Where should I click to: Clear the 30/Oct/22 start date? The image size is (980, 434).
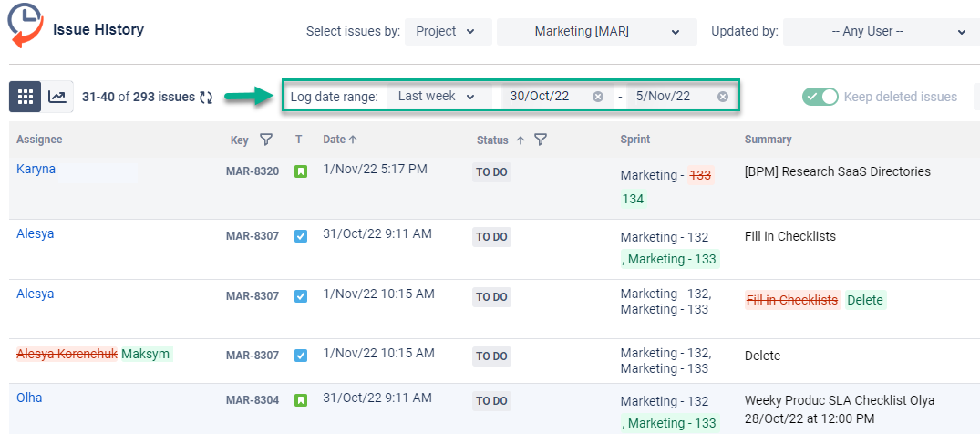click(597, 97)
